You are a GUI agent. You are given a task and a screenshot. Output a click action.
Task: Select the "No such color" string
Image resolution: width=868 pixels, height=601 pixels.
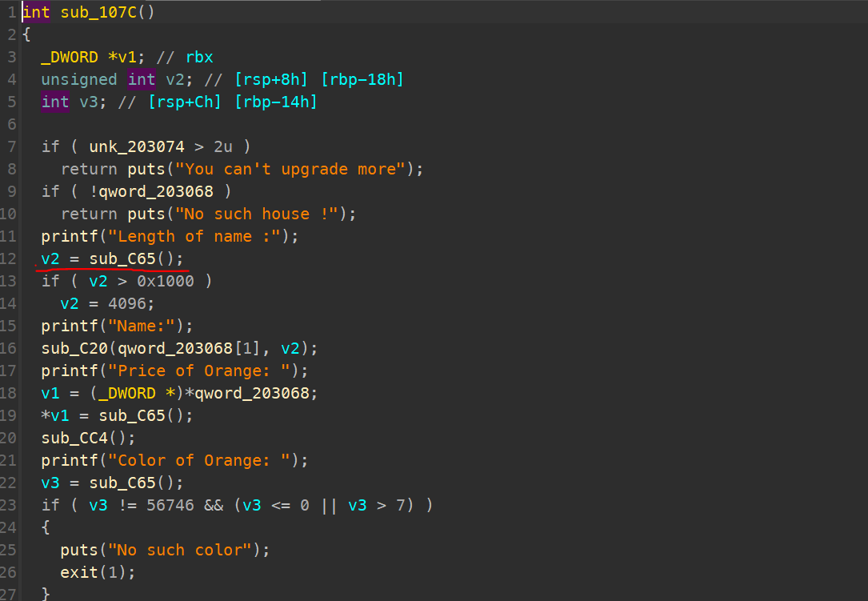[180, 550]
